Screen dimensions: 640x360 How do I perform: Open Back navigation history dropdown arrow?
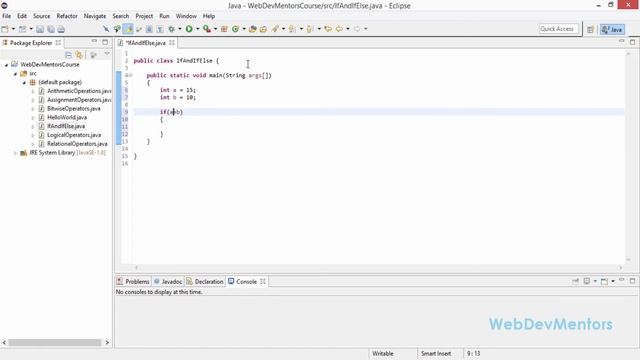[348, 29]
